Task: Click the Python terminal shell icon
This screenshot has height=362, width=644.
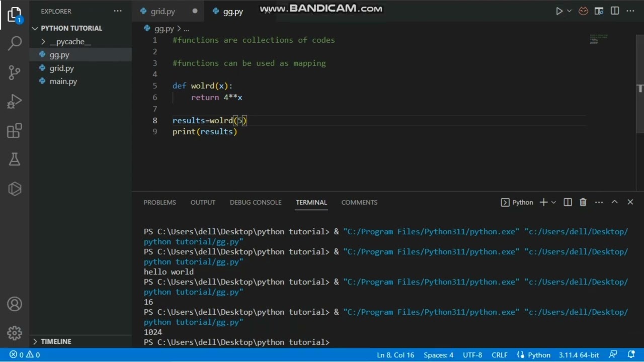Action: (505, 202)
